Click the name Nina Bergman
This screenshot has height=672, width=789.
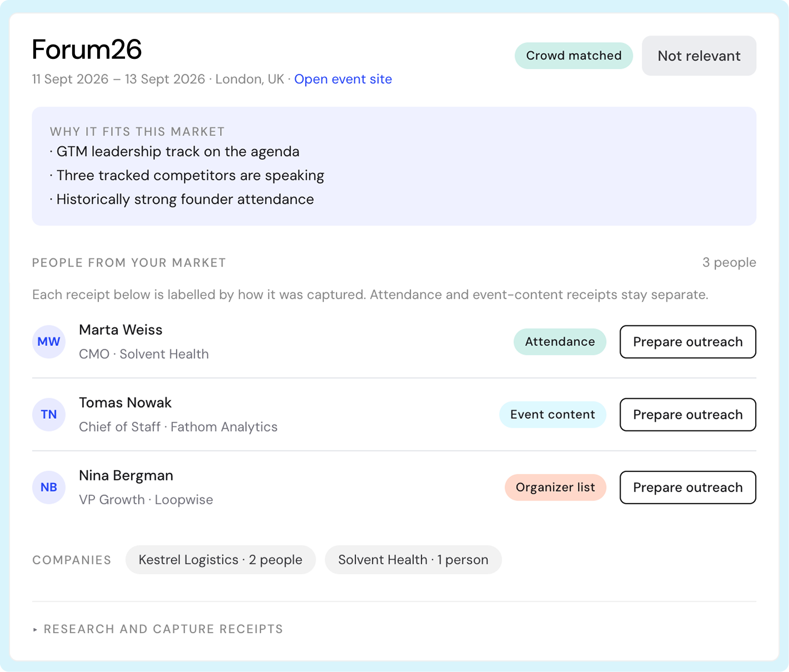(126, 475)
